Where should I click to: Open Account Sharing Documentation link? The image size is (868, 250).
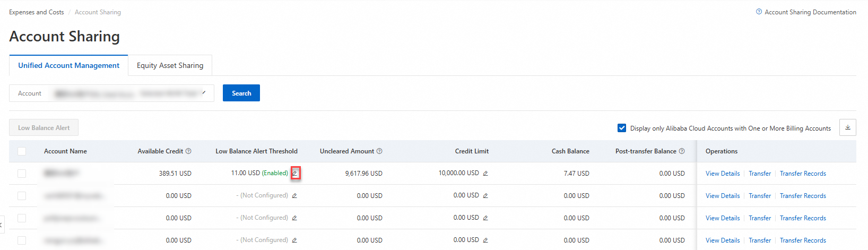tap(810, 12)
